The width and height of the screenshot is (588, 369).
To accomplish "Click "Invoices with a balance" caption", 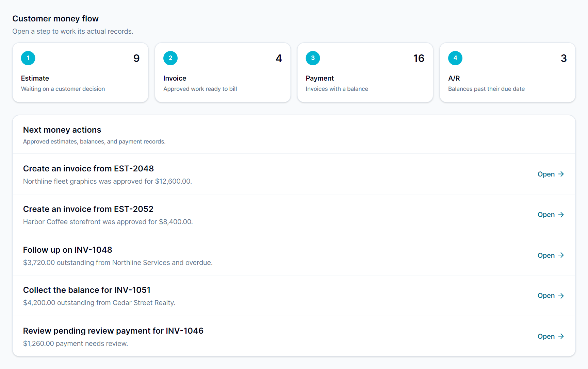I will (337, 89).
